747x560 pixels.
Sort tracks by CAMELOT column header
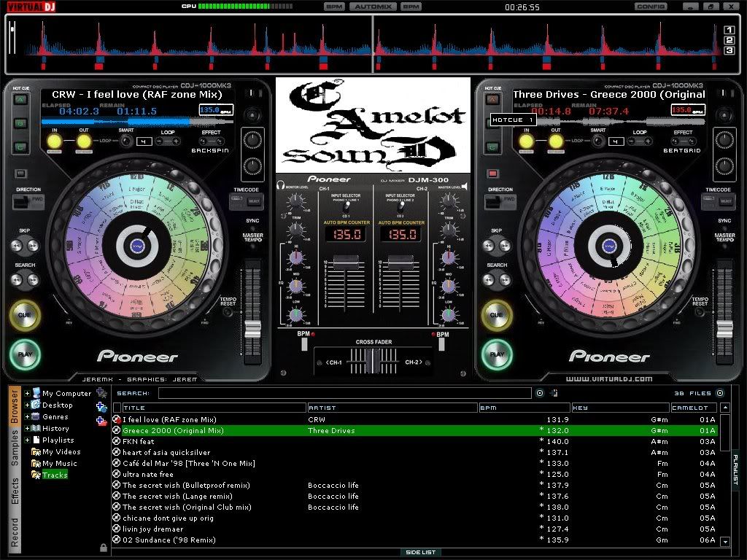point(693,408)
